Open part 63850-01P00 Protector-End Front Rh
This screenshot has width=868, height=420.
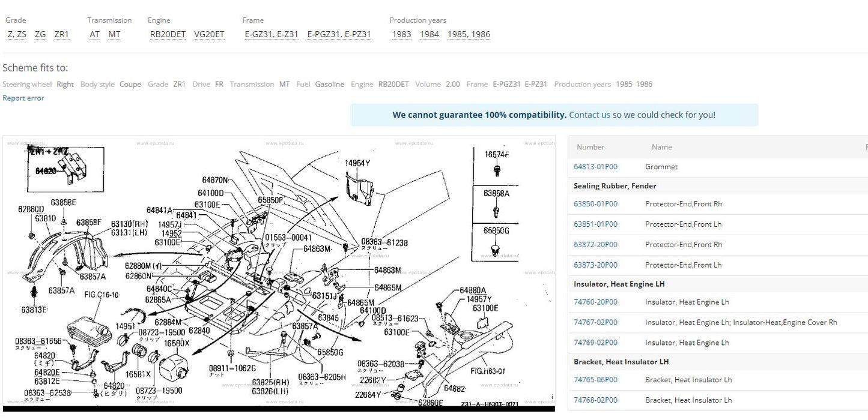pyautogui.click(x=595, y=204)
